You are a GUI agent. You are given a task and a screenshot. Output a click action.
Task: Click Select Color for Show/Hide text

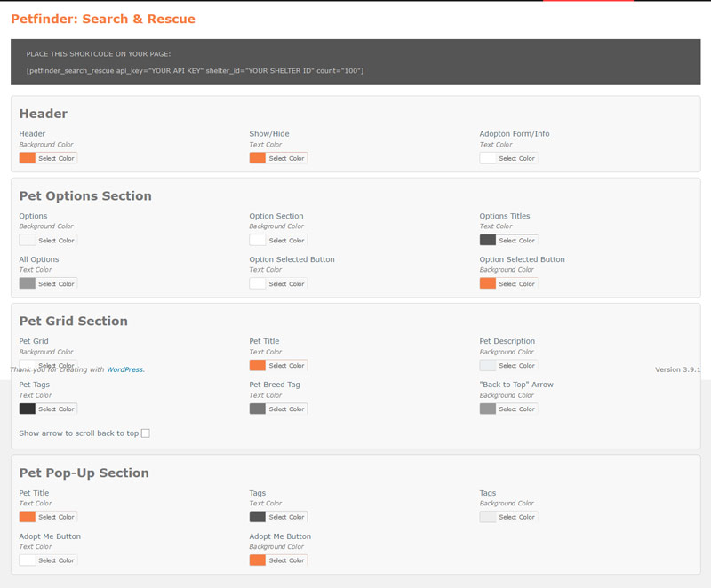point(286,158)
